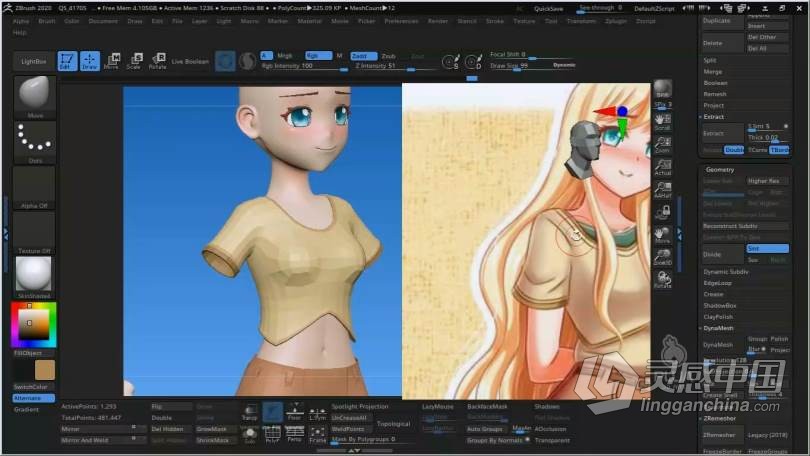Toggle the Persp perspective icon

pyautogui.click(x=295, y=434)
